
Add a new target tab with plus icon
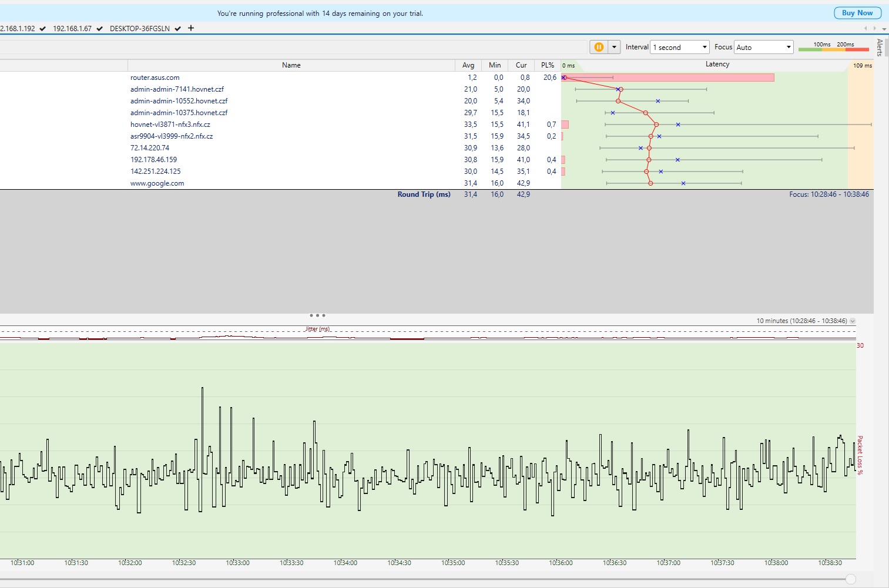(191, 28)
